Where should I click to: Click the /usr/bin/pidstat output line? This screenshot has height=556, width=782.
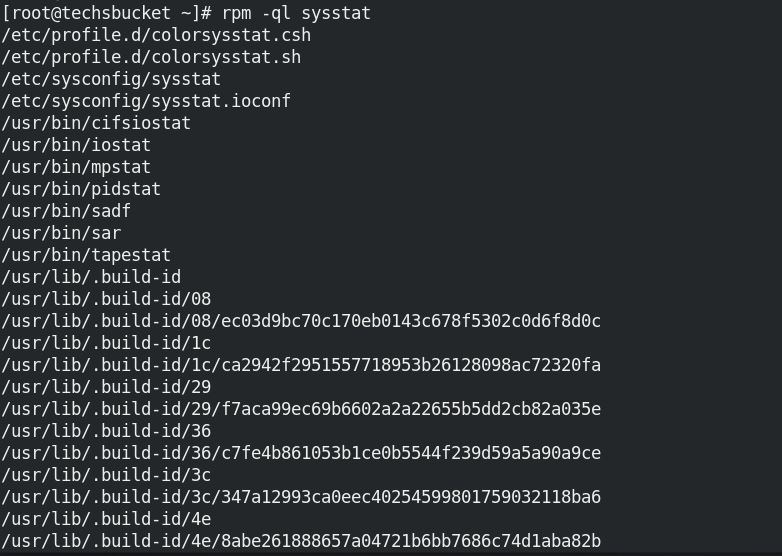click(x=81, y=189)
